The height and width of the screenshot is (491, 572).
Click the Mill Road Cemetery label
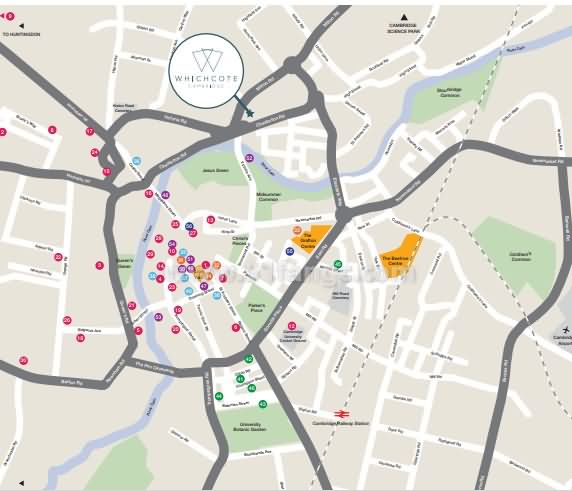tap(341, 295)
